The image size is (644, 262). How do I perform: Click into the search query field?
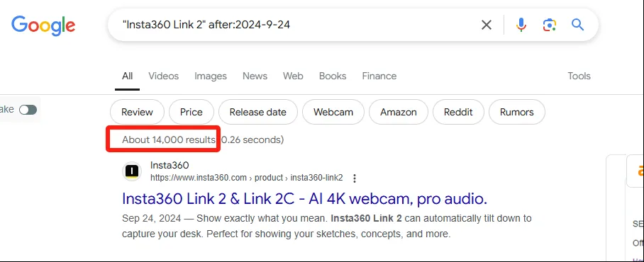296,25
